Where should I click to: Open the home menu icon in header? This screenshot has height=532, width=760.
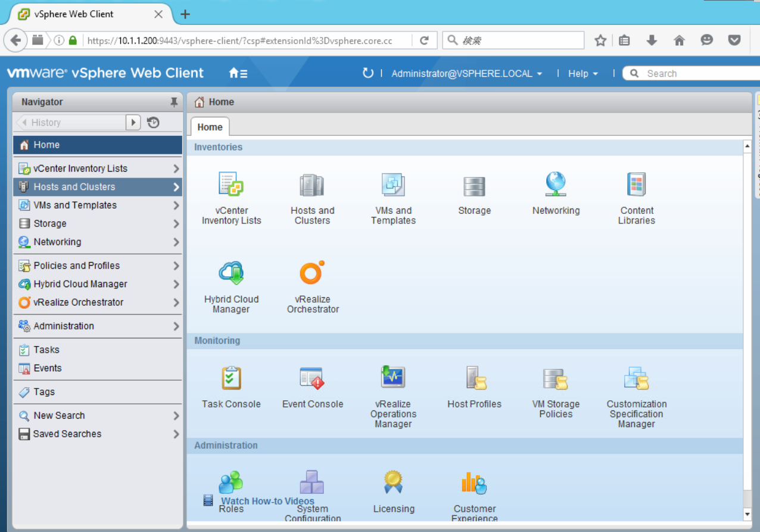[x=238, y=73]
